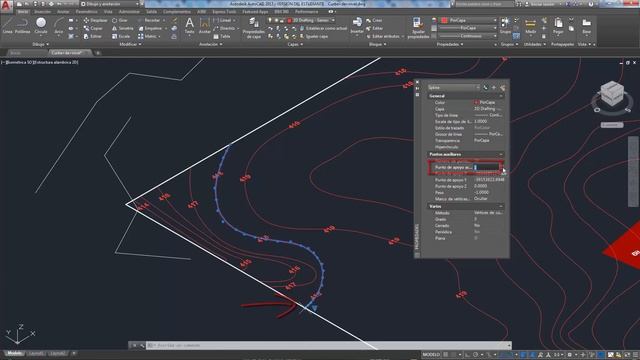
Task: Click the Matriz array tool
Action: pos(148,36)
